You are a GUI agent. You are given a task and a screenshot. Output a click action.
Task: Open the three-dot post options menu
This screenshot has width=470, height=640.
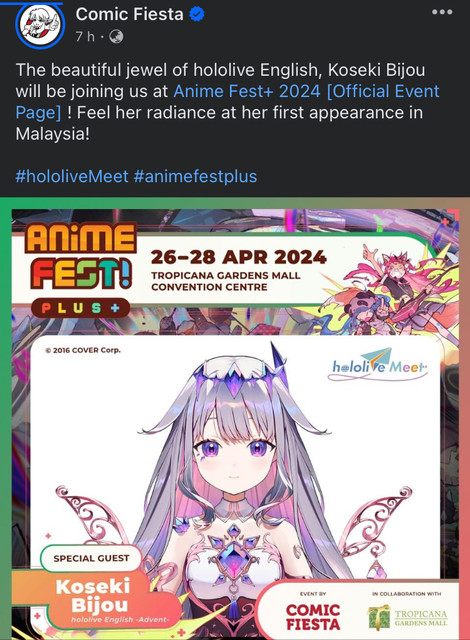click(442, 12)
